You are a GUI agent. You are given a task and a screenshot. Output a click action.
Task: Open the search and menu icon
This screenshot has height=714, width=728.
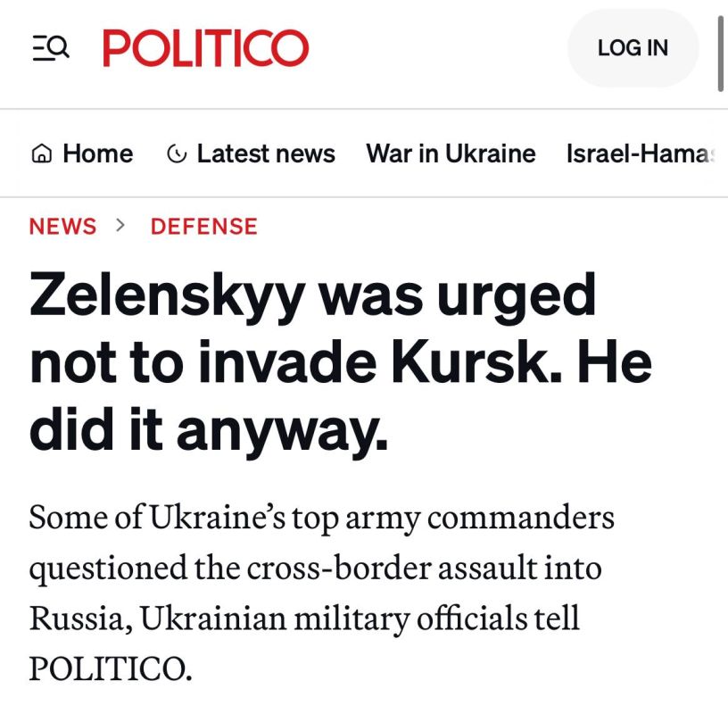pyautogui.click(x=48, y=46)
